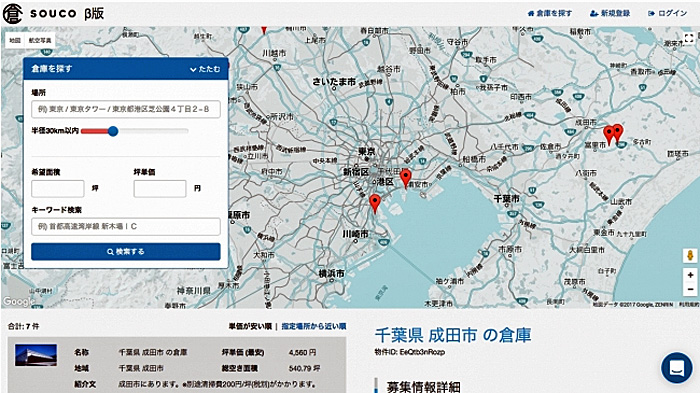
Task: Click the さいたま市 label on the map
Action: (334, 82)
